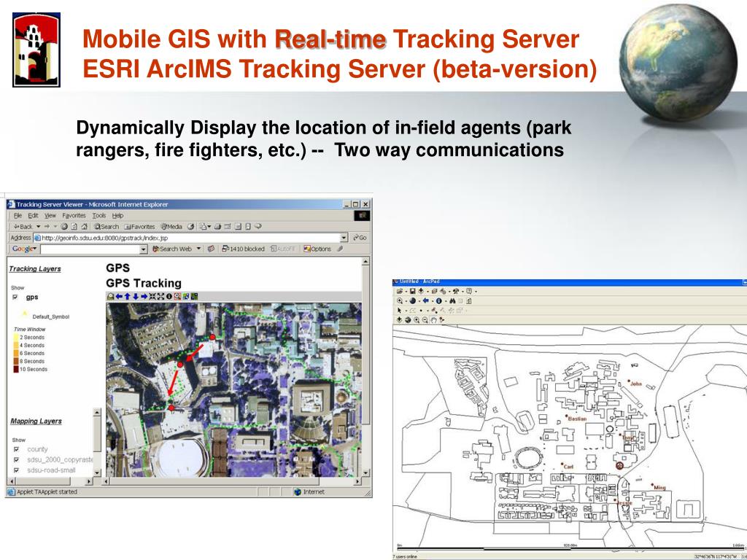Expand the Search Web dropdown arrow
Image resolution: width=747 pixels, height=560 pixels.
coord(198,249)
